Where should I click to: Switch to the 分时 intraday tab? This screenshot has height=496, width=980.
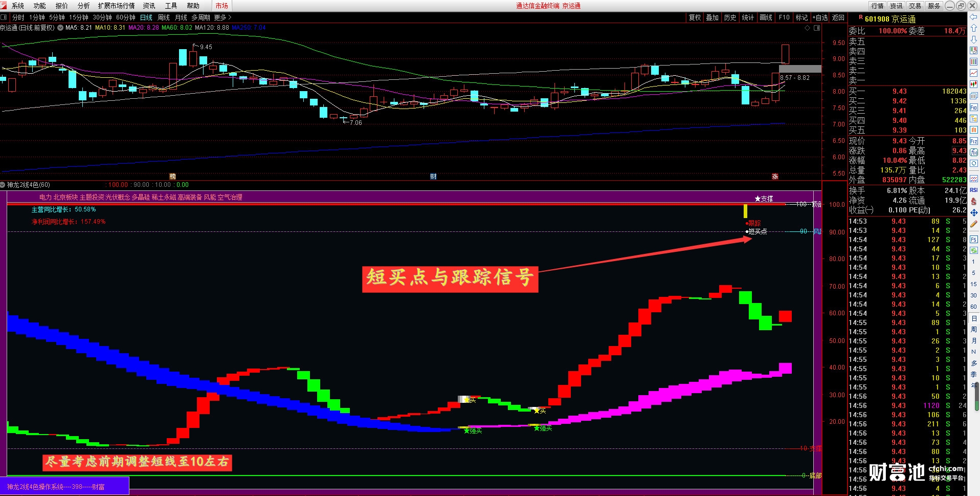pos(18,17)
